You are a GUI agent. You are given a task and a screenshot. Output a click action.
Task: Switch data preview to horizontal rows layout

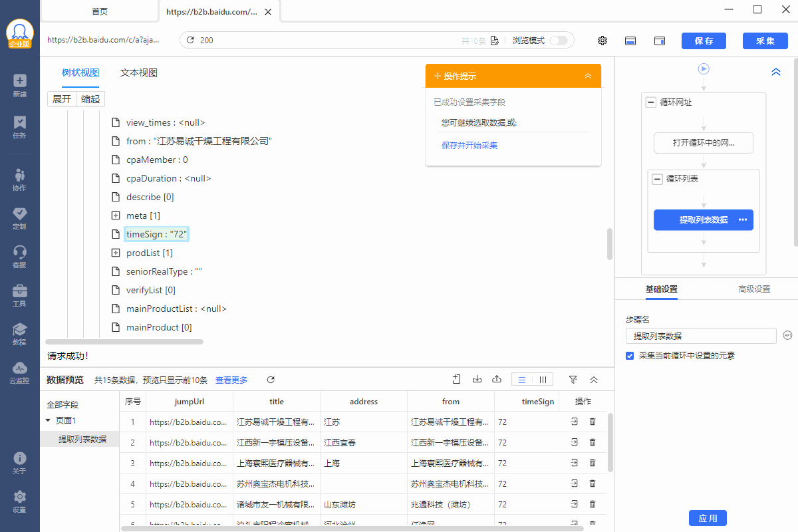click(x=522, y=380)
